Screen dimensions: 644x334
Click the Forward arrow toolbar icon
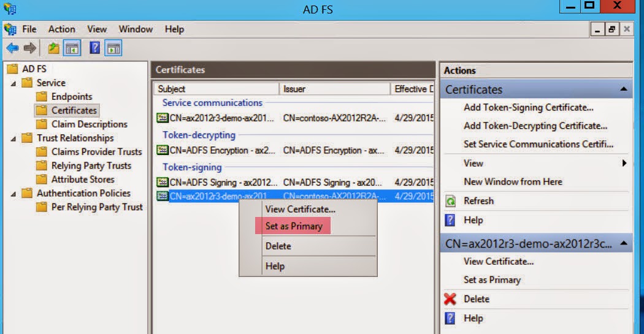tap(29, 48)
